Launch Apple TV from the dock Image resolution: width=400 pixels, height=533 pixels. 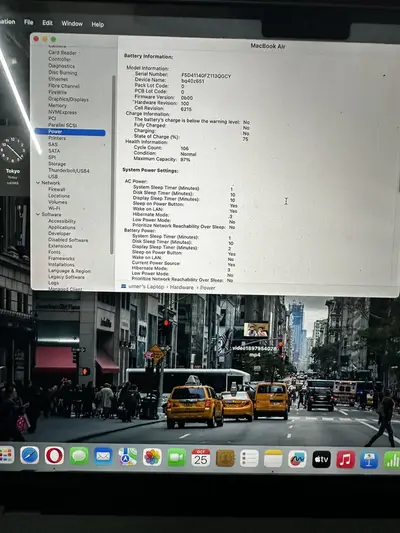pos(321,460)
